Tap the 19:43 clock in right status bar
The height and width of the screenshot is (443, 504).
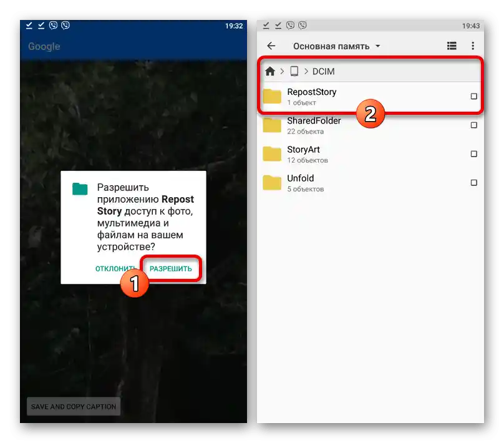click(x=471, y=26)
